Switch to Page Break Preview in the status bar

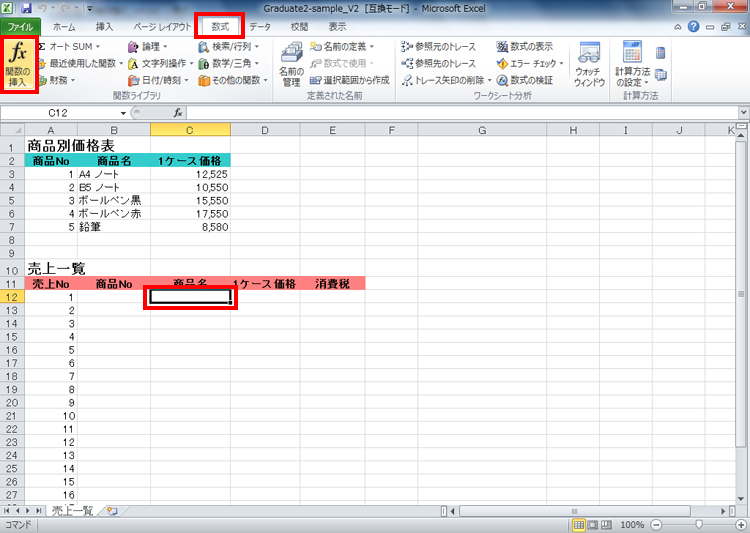(606, 525)
